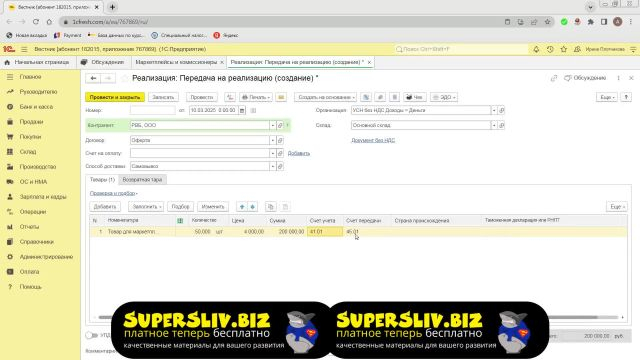Switch to Возвратная тара tab
Screen dimensions: 640x360
tap(142, 180)
